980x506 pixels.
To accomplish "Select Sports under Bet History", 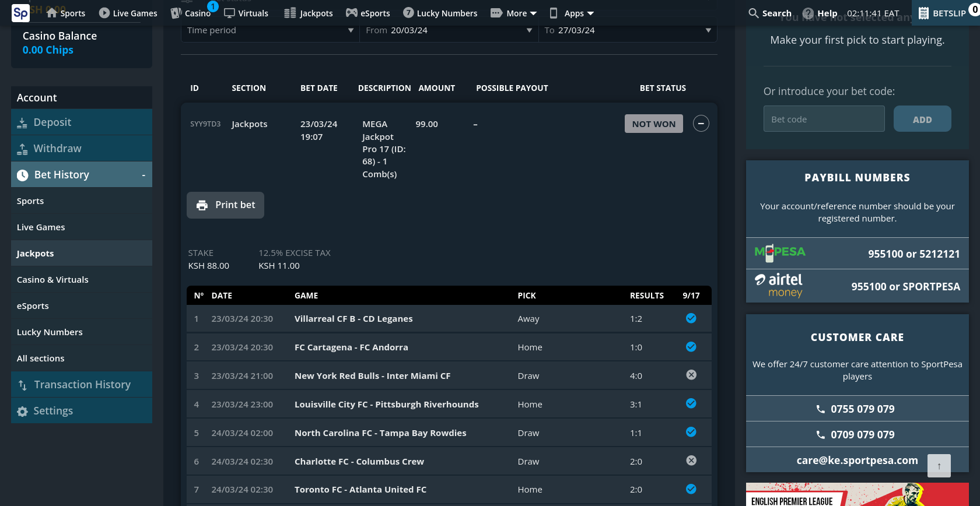I will tap(82, 201).
